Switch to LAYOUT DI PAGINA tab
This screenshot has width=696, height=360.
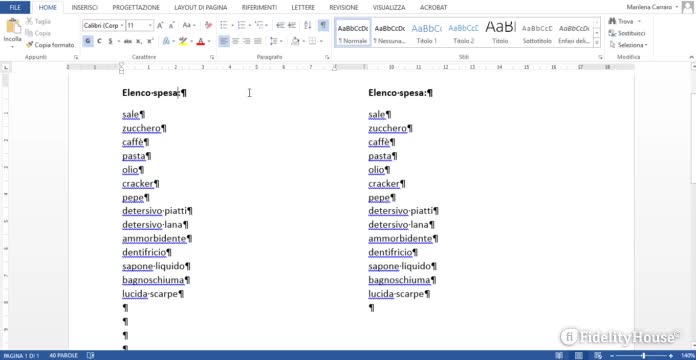click(x=201, y=8)
